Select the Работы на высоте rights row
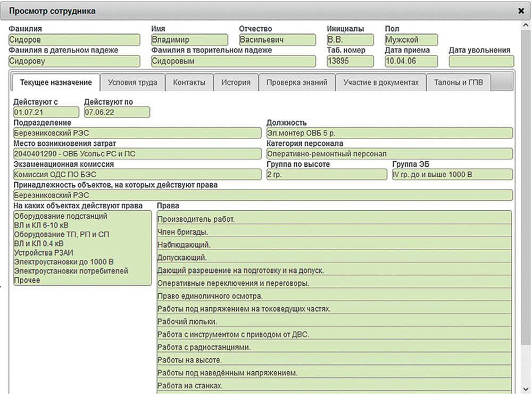This screenshot has height=394, width=532. [334, 360]
